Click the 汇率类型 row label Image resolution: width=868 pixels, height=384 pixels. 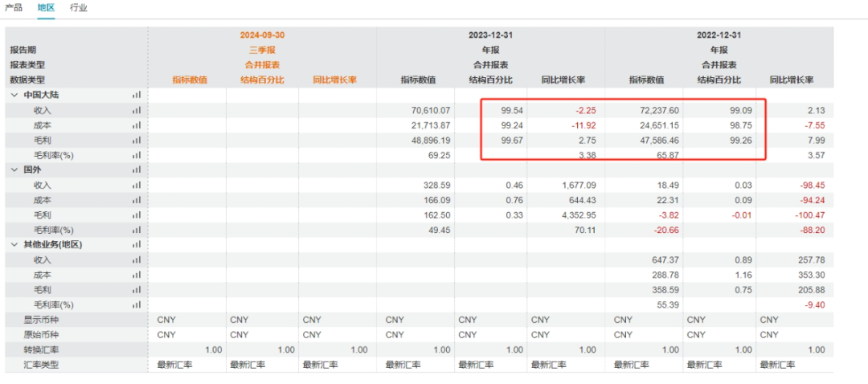tap(41, 365)
